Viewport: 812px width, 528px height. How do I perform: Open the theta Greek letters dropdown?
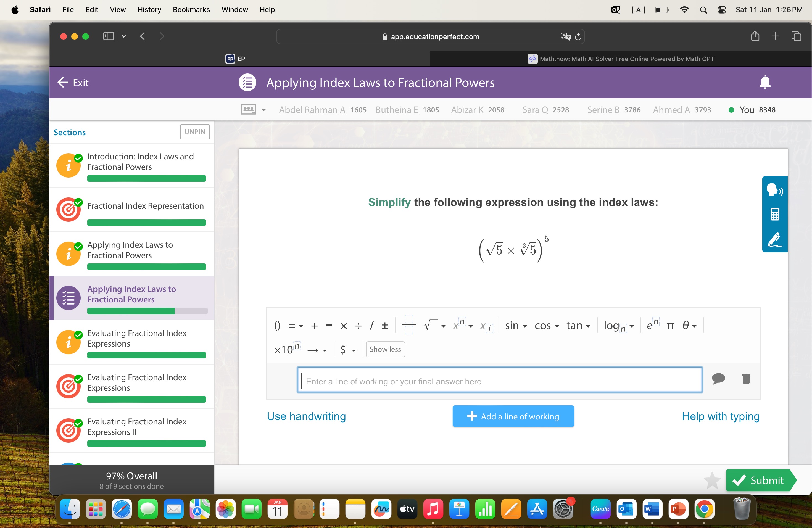[x=689, y=326]
